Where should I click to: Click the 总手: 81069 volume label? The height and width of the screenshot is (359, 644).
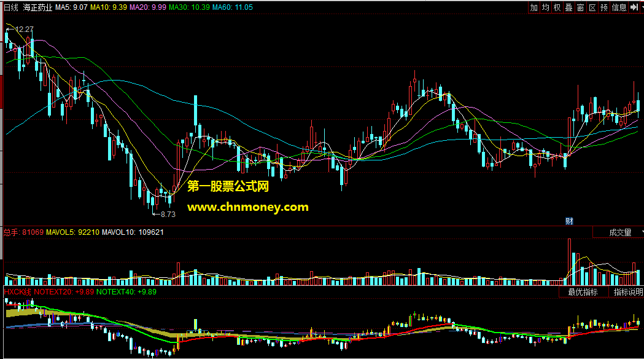[24, 232]
